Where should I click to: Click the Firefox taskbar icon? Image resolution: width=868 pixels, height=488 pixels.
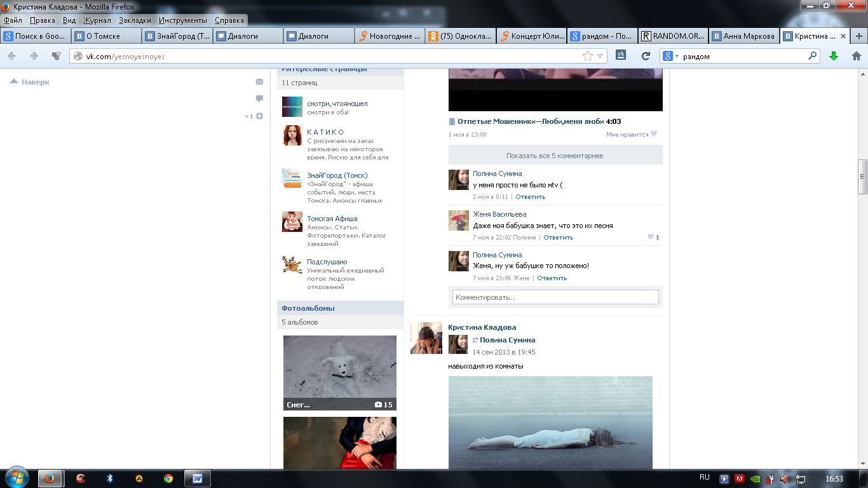50,478
